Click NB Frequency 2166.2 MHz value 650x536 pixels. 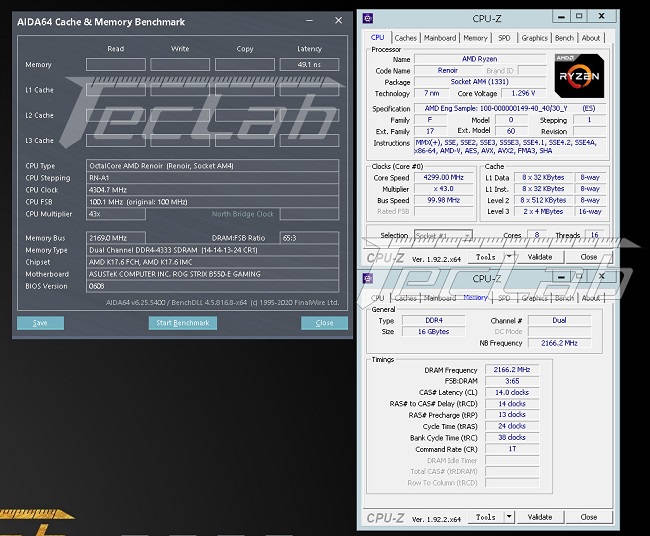[559, 343]
